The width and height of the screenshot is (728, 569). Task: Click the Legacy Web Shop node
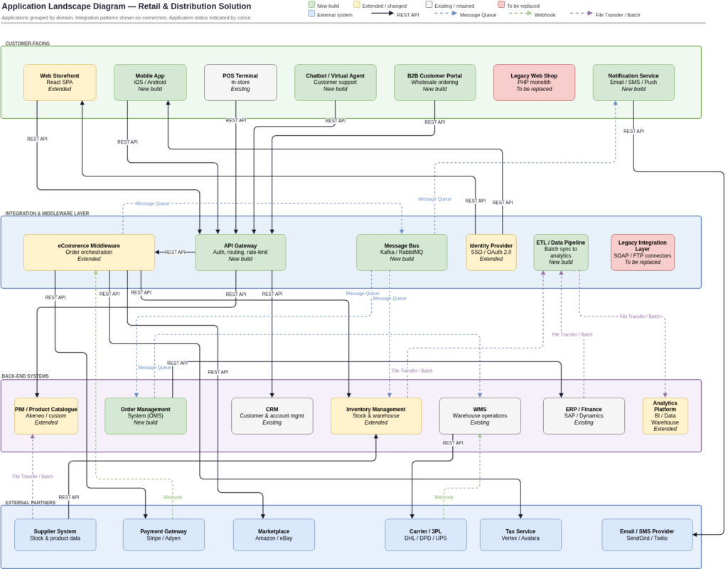534,82
